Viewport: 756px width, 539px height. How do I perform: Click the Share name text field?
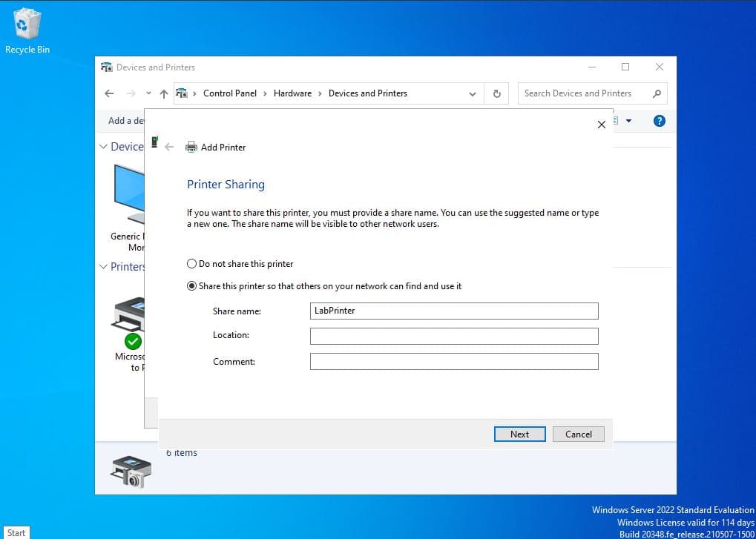[x=453, y=311]
